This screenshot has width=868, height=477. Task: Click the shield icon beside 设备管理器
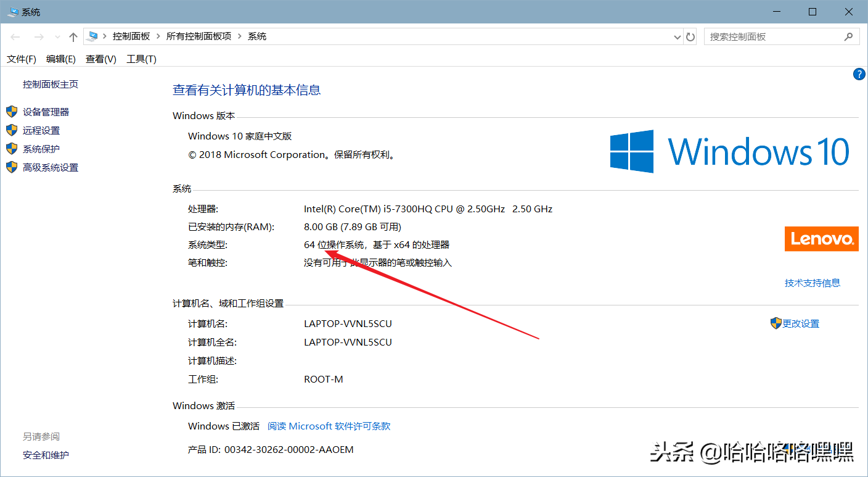[12, 112]
